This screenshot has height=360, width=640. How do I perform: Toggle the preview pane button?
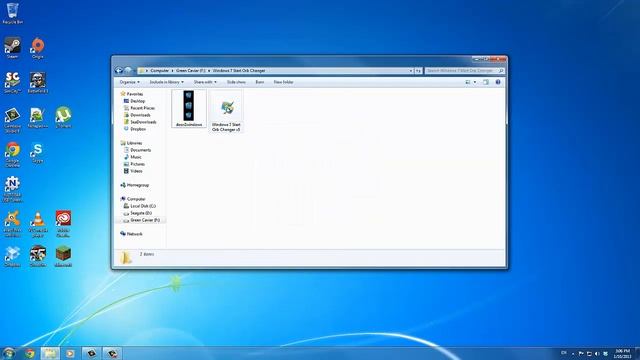point(486,82)
